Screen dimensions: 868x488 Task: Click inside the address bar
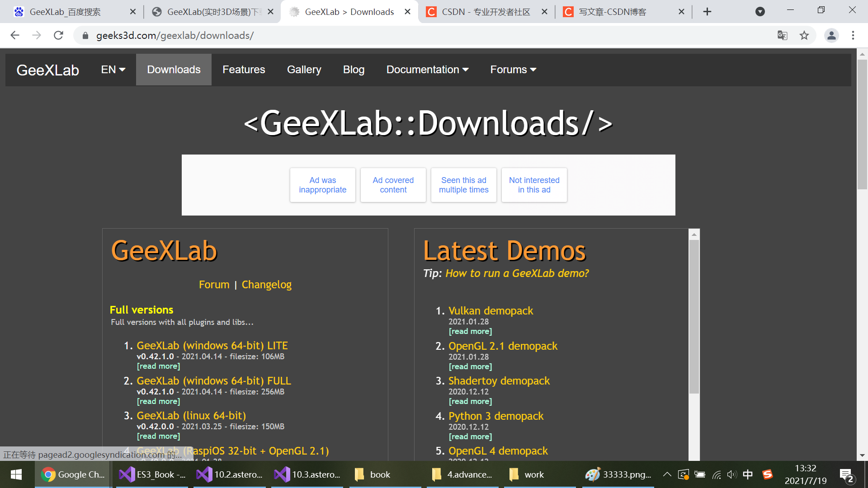(x=271, y=35)
